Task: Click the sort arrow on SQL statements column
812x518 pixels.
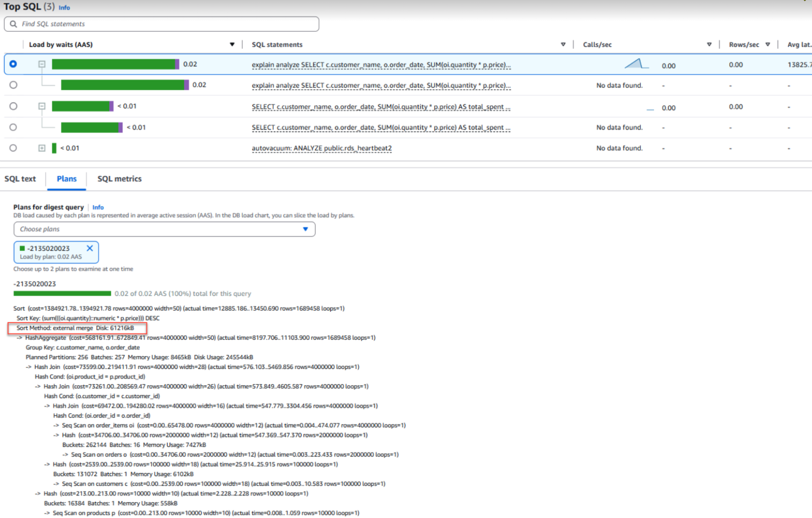Action: coord(563,44)
